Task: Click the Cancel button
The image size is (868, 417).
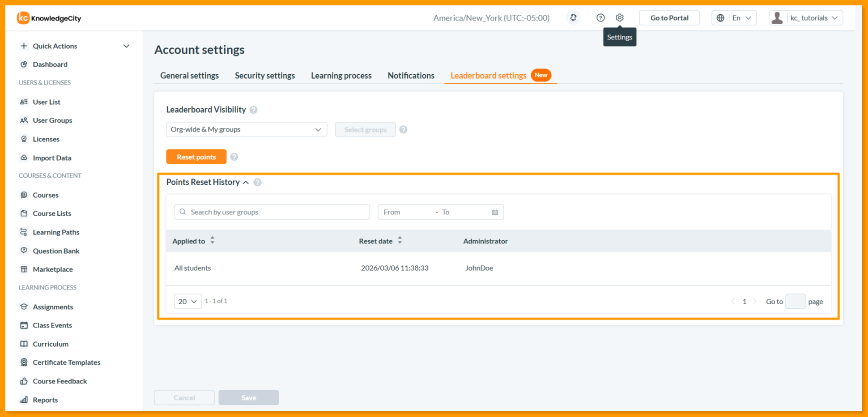Action: coord(184,398)
